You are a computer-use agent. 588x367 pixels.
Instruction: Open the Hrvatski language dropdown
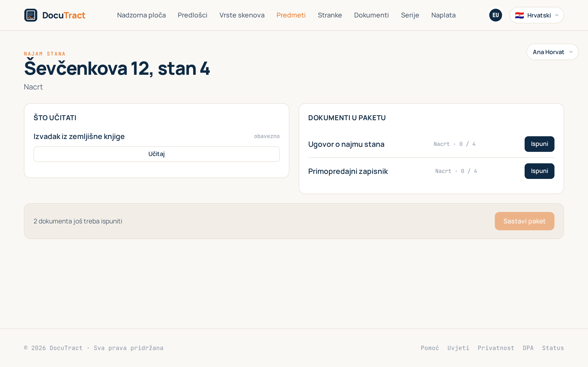tap(537, 15)
